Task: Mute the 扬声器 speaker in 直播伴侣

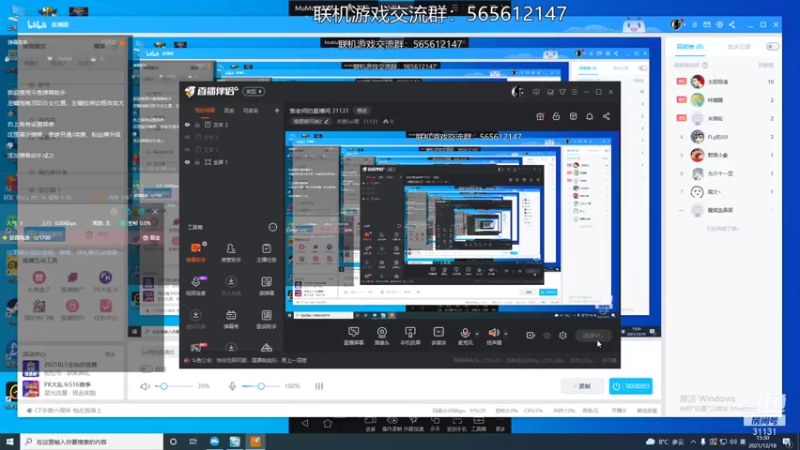Action: [493, 336]
